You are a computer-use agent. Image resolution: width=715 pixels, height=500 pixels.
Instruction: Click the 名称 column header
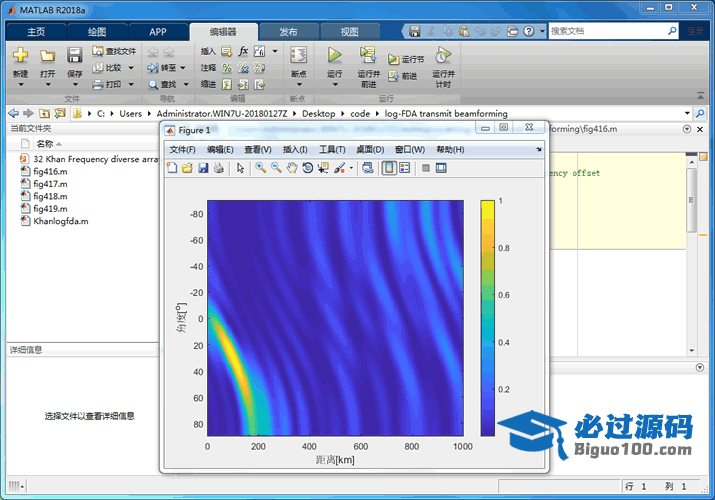(x=45, y=144)
